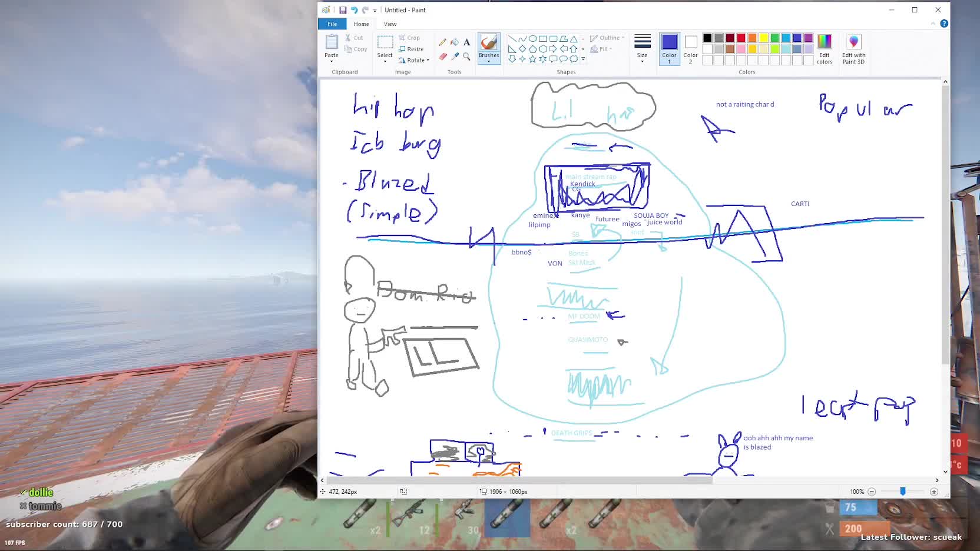Choose the Right triangle shape

(512, 49)
